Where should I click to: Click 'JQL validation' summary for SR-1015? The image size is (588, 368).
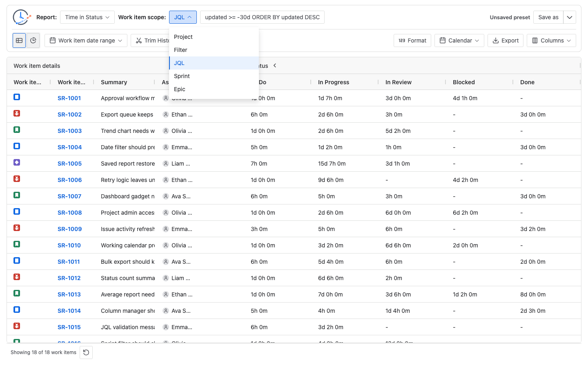click(x=128, y=327)
